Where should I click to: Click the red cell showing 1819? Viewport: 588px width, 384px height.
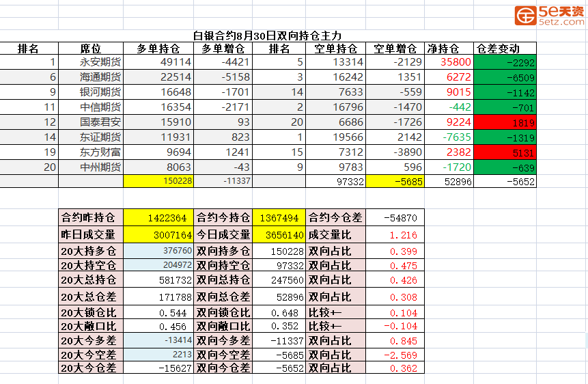505,122
